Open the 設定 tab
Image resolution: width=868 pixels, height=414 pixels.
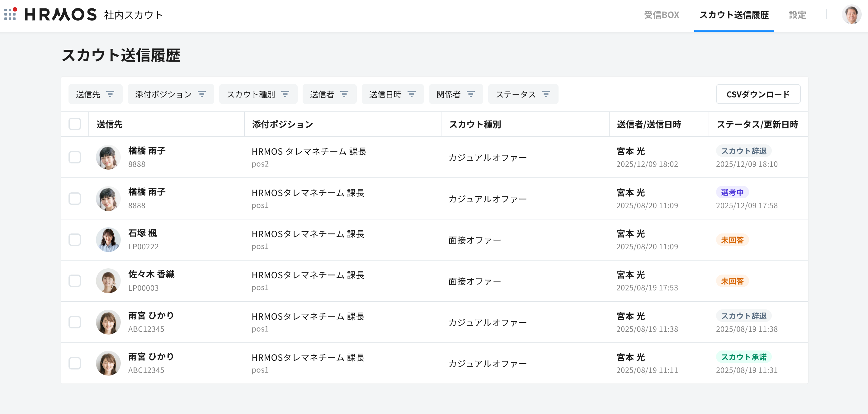tap(797, 15)
